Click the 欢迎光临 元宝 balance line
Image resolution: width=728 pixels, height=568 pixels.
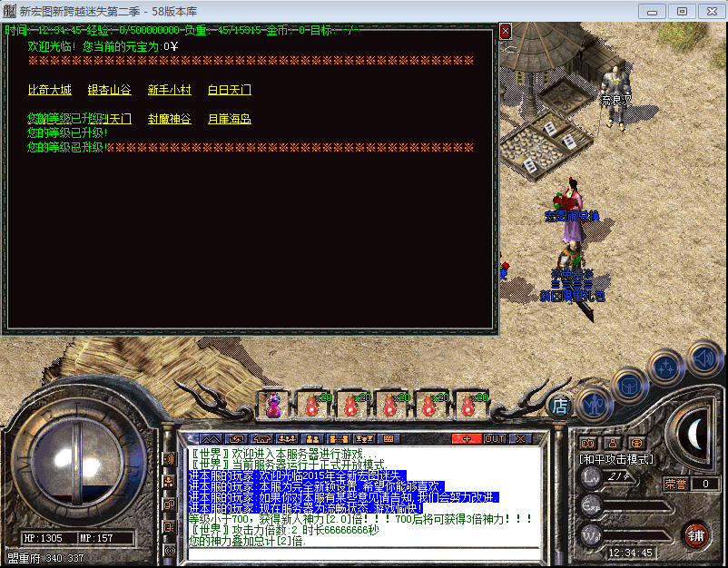(103, 46)
